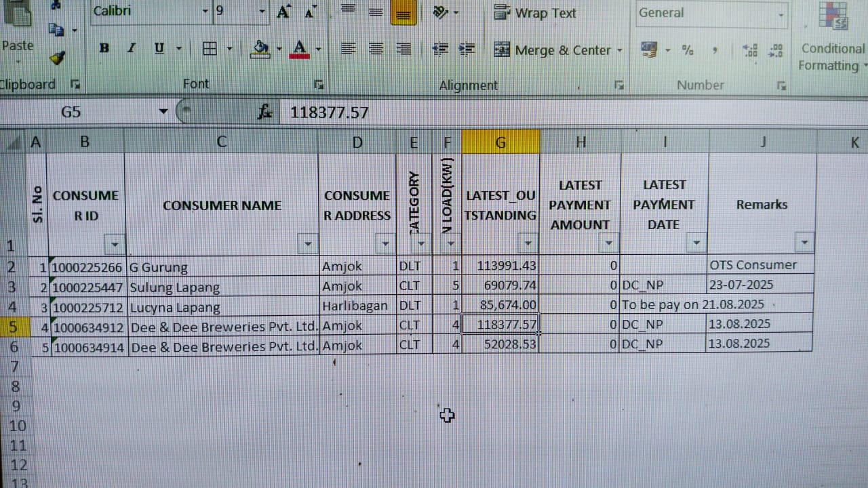The width and height of the screenshot is (868, 488).
Task: Open the CONSUMER ADDRESS filter dropdown
Action: pos(386,243)
